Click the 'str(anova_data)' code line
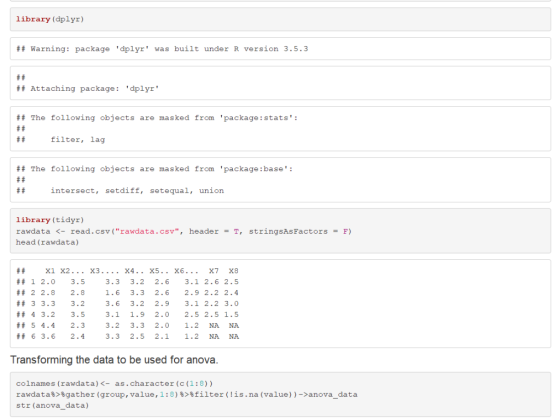The width and height of the screenshot is (560, 418). [52, 406]
